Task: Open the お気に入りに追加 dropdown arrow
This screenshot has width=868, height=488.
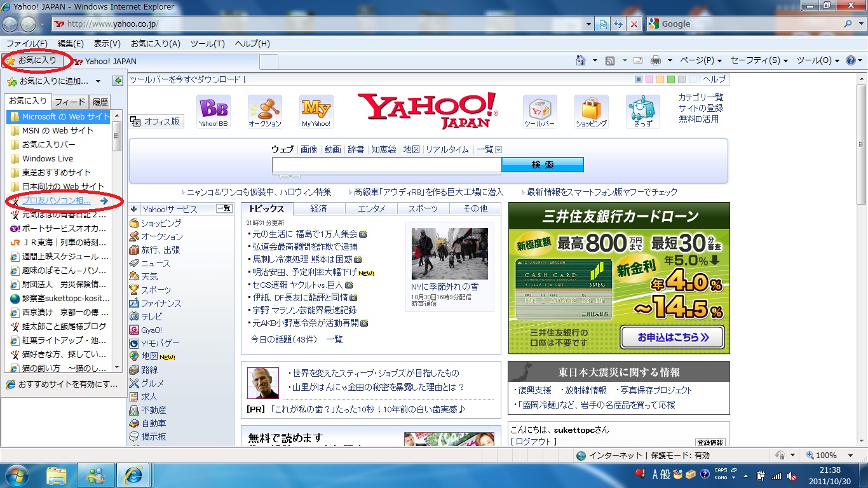Action: (98, 81)
